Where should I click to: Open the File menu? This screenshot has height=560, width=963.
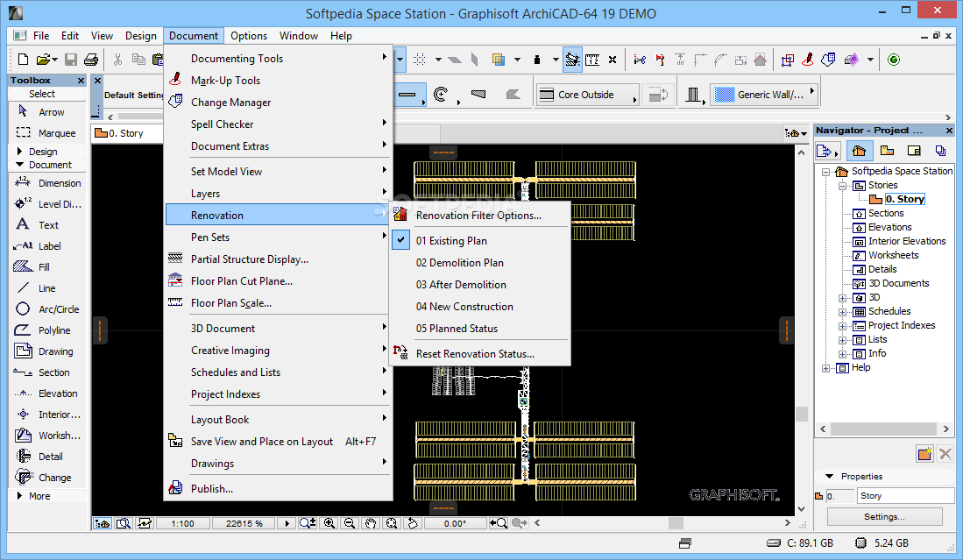click(40, 36)
